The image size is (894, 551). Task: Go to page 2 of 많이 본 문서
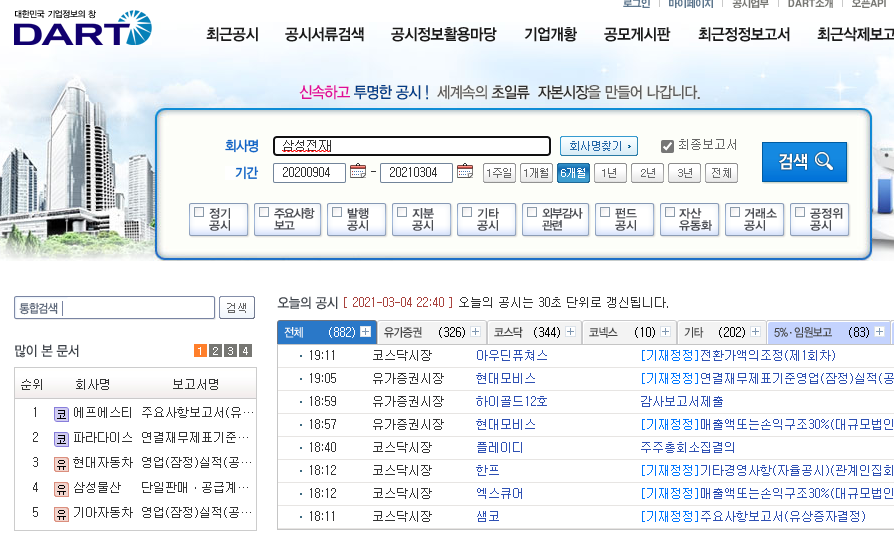[x=215, y=351]
